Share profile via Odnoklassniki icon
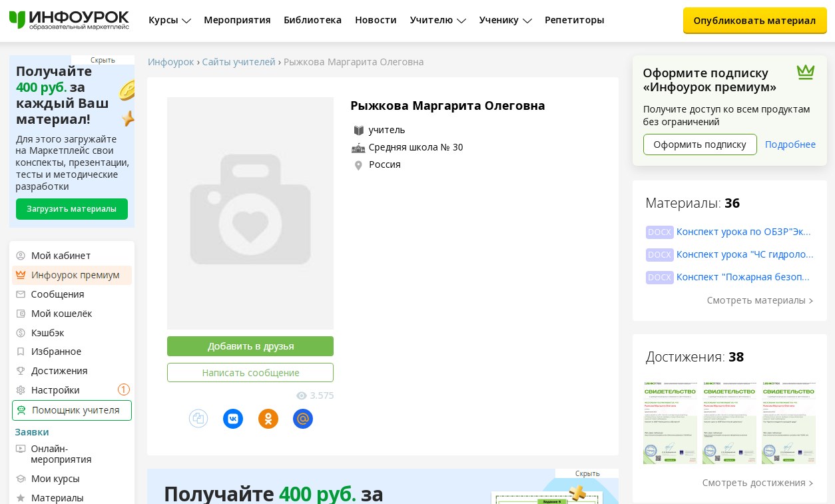Screen dimensions: 835x504 (x=268, y=419)
